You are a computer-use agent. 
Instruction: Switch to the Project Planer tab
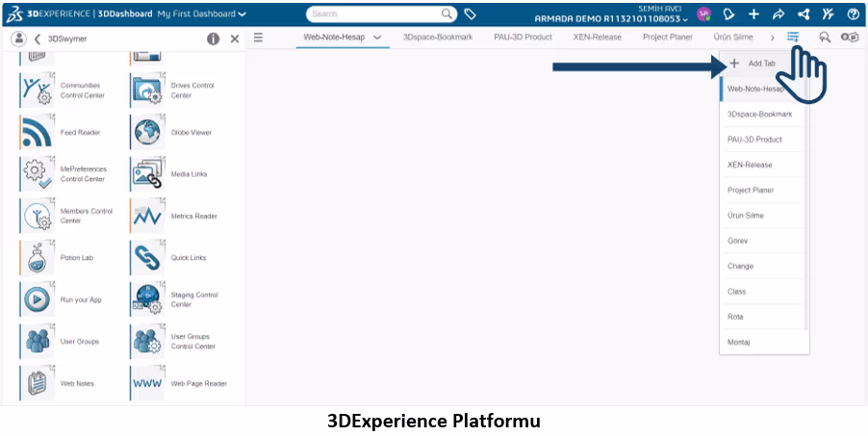tap(668, 38)
